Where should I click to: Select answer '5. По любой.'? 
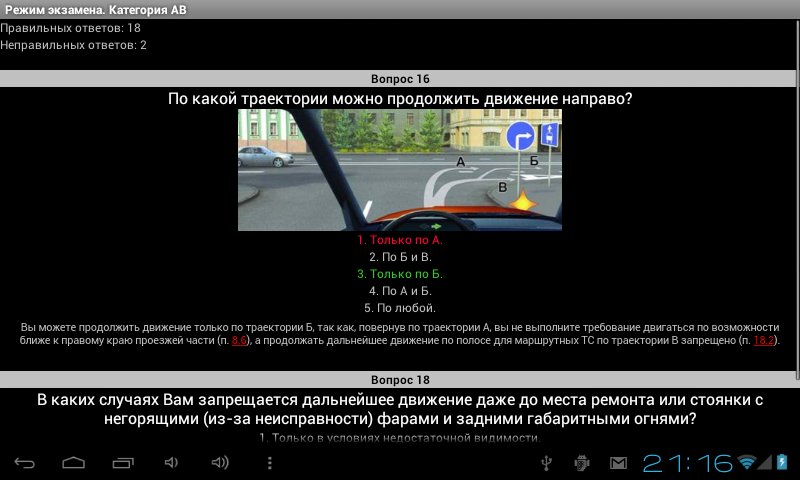[400, 308]
